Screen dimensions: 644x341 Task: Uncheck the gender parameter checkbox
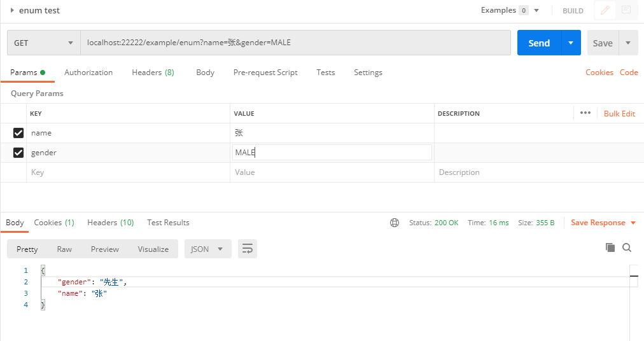click(x=18, y=153)
